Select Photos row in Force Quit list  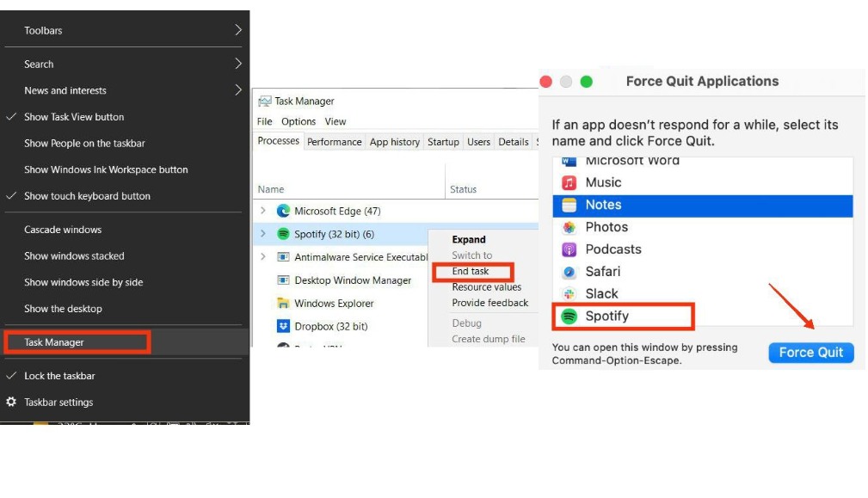click(703, 227)
